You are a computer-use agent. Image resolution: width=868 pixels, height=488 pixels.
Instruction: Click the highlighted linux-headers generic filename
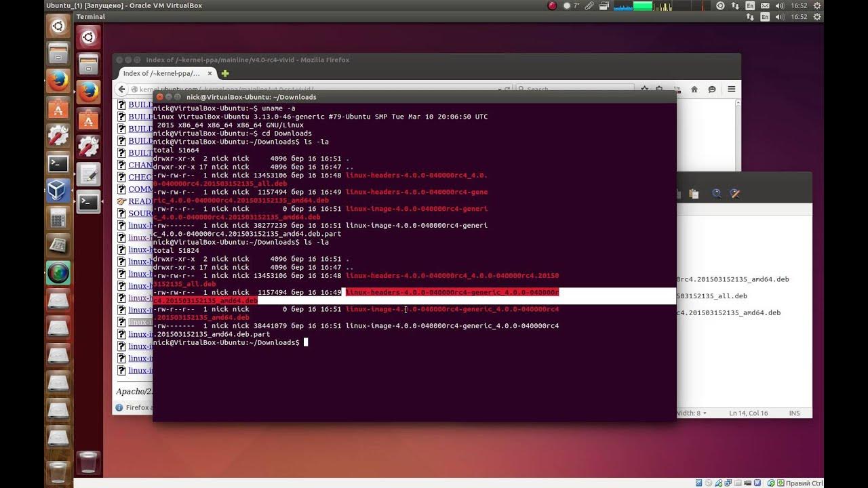[x=452, y=292]
